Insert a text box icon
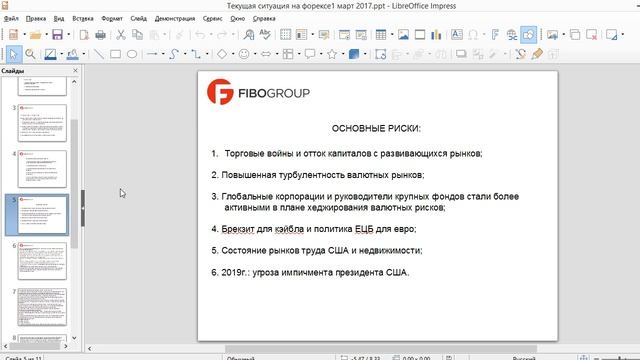This screenshot has height=360, width=640. click(457, 35)
